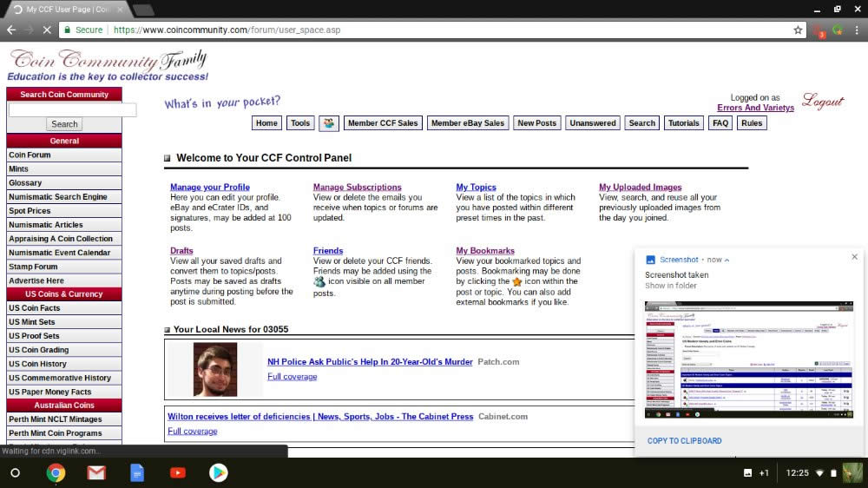
Task: Open My Bookmarks link
Action: point(485,251)
